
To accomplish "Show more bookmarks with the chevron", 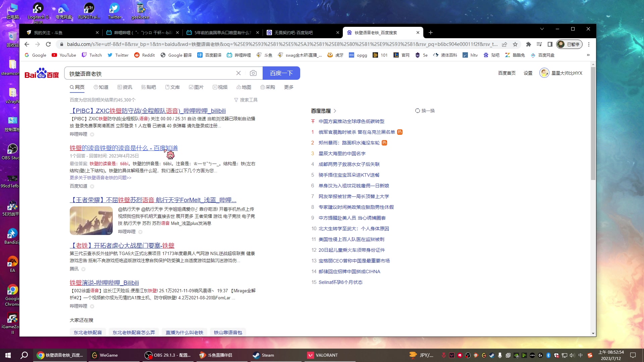I will [x=588, y=55].
